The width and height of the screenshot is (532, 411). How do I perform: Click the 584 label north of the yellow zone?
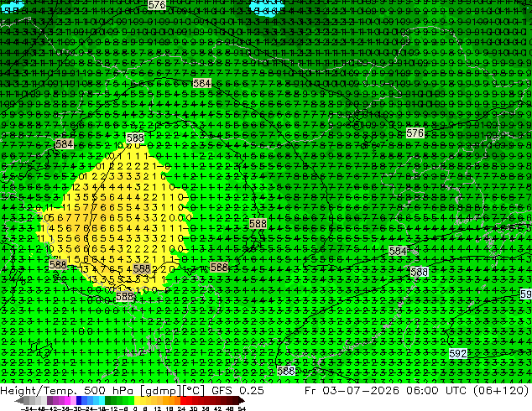[202, 83]
